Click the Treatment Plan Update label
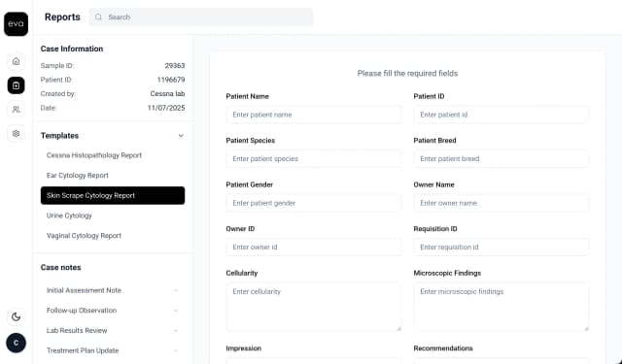This screenshot has width=622, height=364. click(x=83, y=350)
